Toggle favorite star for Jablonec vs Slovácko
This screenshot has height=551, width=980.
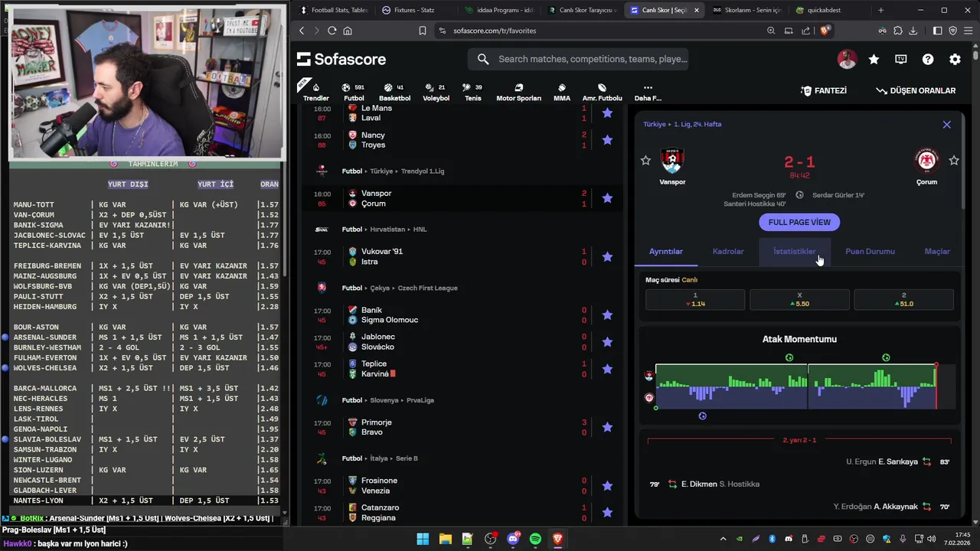pyautogui.click(x=607, y=342)
